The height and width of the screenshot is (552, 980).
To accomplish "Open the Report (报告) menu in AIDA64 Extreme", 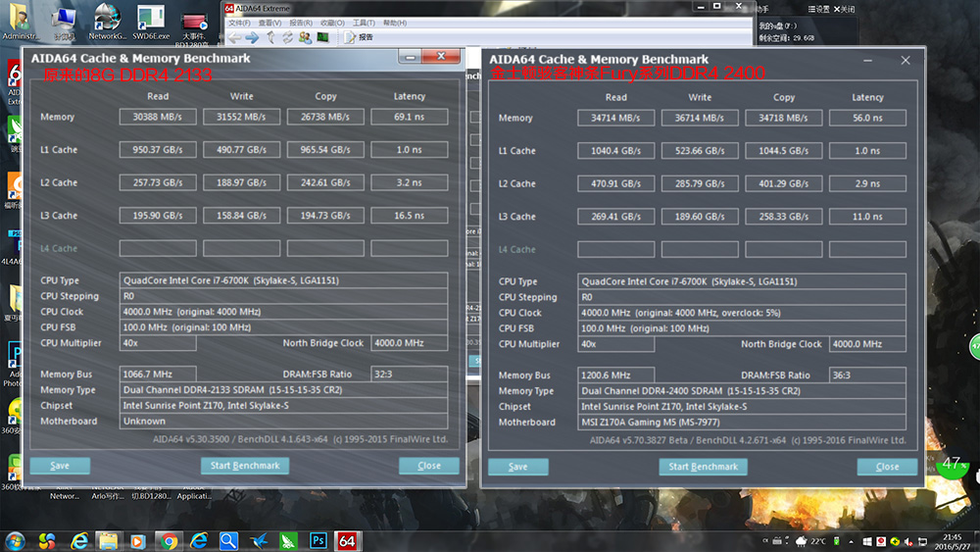I will (x=301, y=23).
